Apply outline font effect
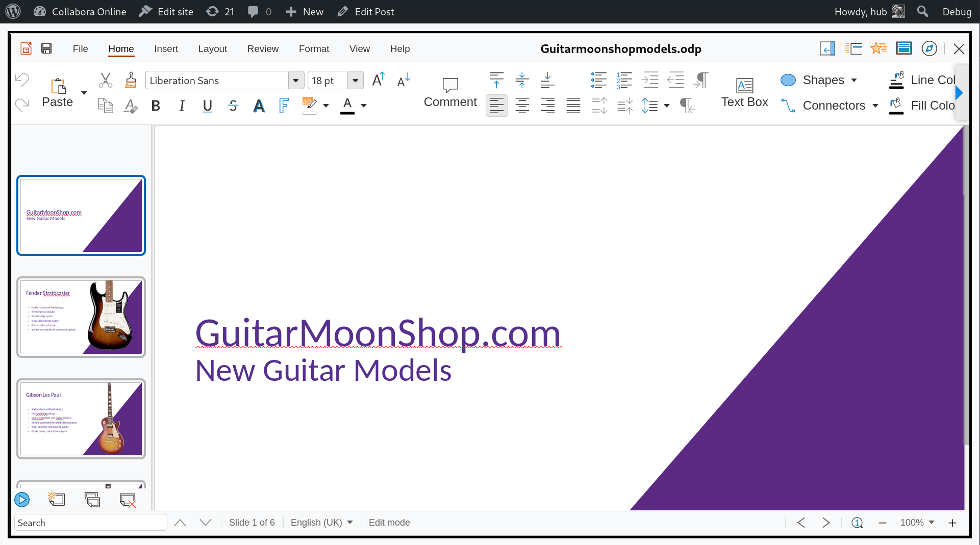 pyautogui.click(x=284, y=106)
